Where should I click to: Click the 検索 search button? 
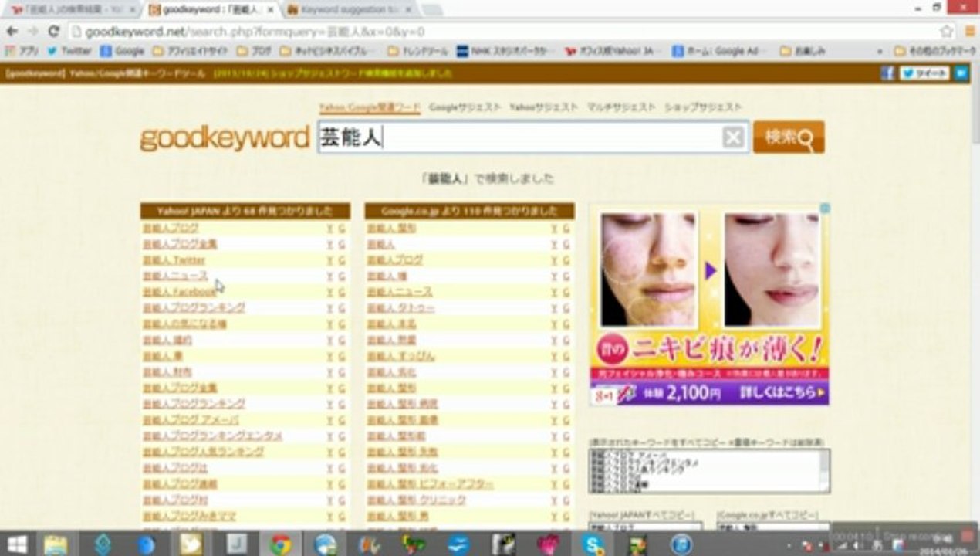[x=789, y=137]
